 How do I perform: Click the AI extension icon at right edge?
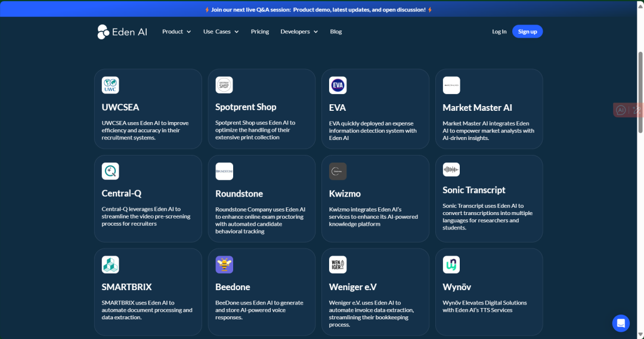point(621,110)
